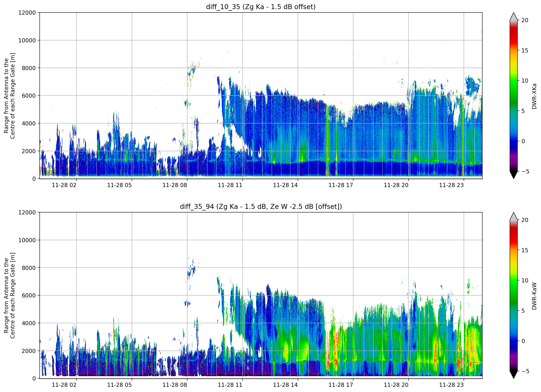
Task: Click the 4000 range tick of diff_10_35 plot
Action: [29, 123]
